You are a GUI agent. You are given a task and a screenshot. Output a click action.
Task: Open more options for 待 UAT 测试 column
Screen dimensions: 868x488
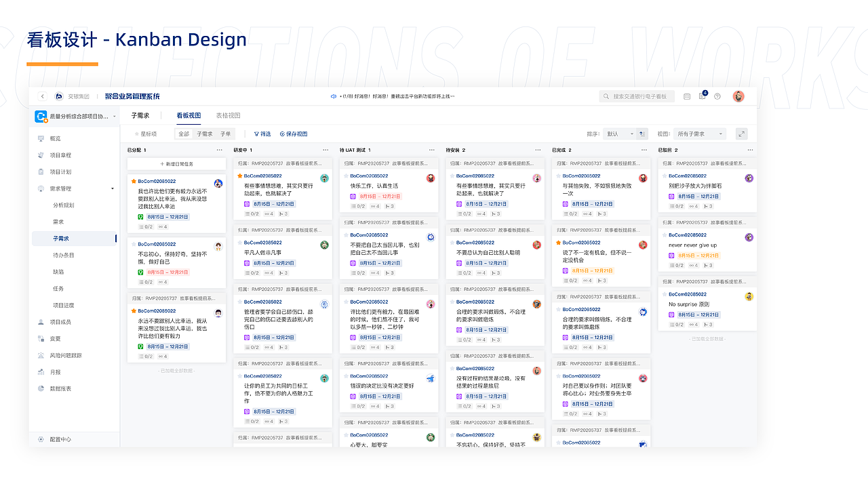pyautogui.click(x=432, y=150)
